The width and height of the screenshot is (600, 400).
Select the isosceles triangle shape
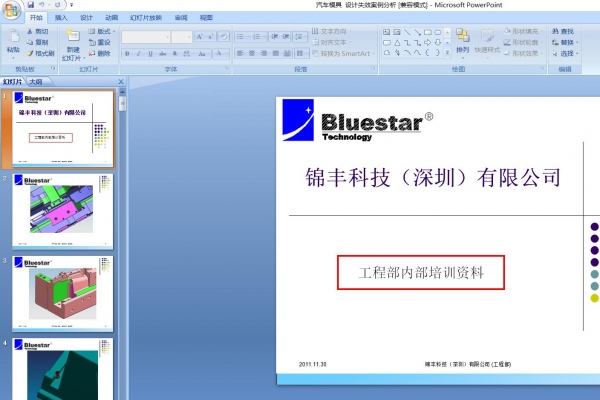[x=397, y=42]
